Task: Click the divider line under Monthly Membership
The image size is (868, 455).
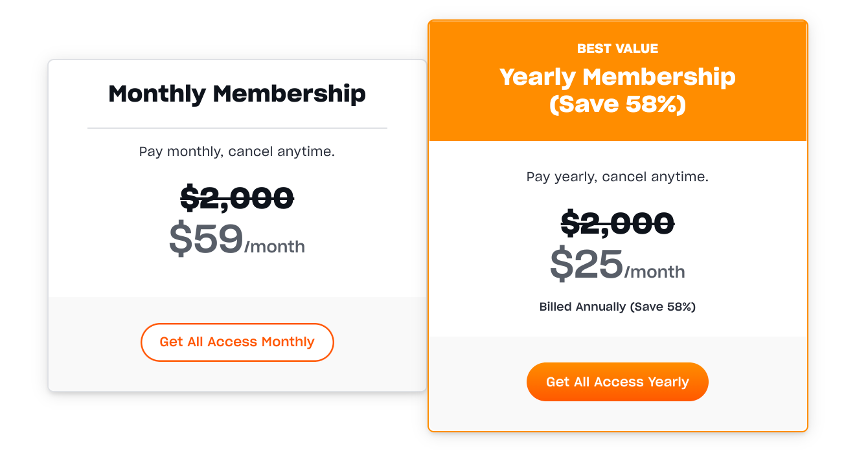Action: [x=237, y=128]
